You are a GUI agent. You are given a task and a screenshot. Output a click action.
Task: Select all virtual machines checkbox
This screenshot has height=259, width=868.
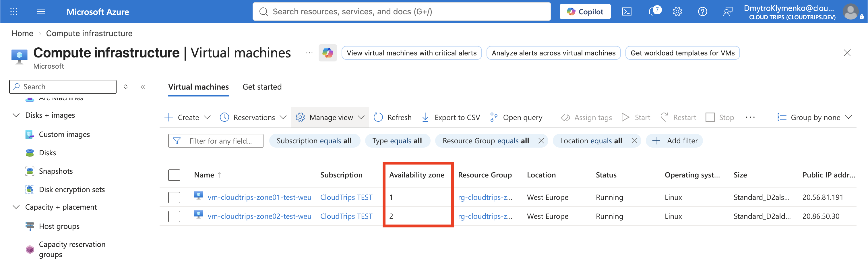pos(174,175)
